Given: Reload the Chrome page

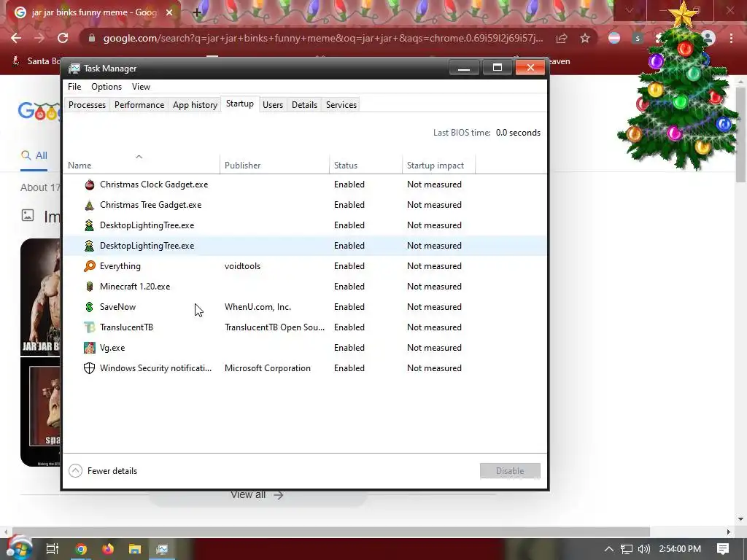Looking at the screenshot, I should pyautogui.click(x=63, y=38).
